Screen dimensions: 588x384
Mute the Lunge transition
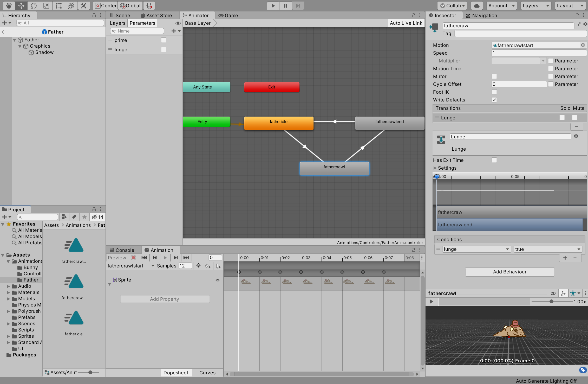click(x=574, y=118)
